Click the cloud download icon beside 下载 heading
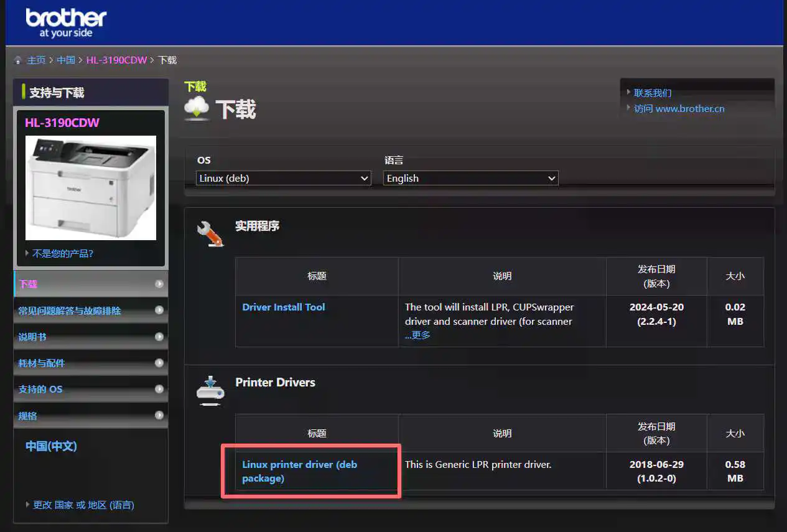 (197, 108)
